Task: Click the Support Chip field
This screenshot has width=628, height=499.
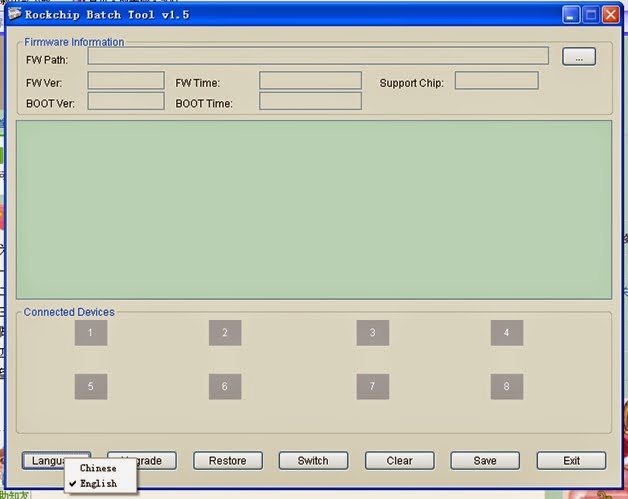Action: pyautogui.click(x=497, y=80)
